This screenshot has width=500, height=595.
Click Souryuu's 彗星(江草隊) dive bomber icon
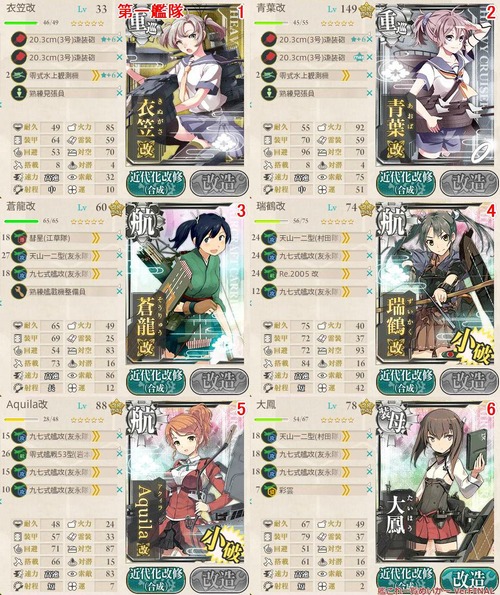18,238
